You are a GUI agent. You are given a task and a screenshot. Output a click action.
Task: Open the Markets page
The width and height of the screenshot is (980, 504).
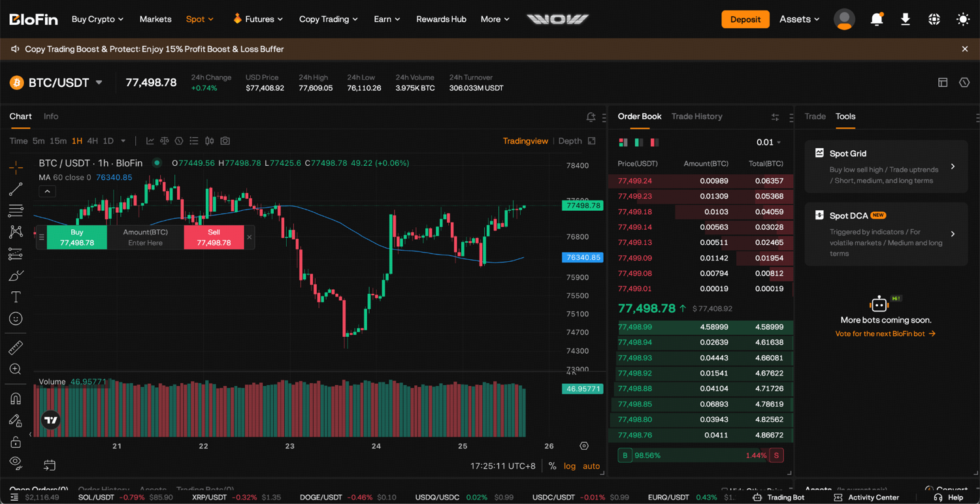[155, 19]
